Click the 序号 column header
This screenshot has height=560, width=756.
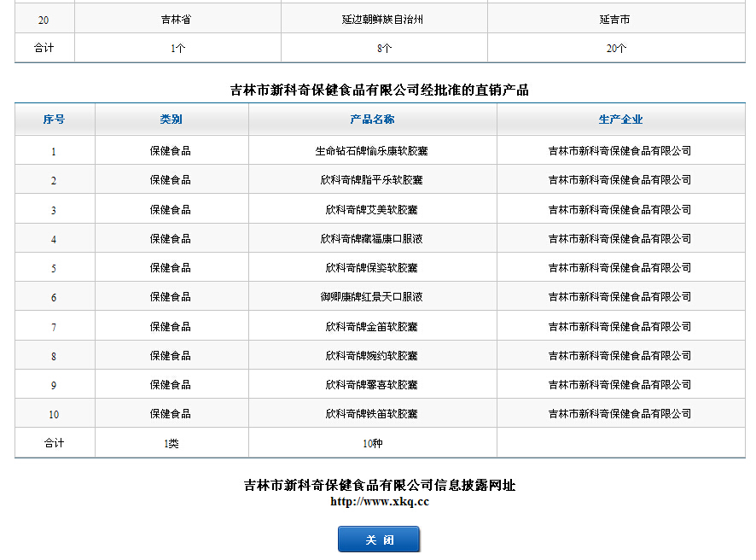(x=54, y=120)
